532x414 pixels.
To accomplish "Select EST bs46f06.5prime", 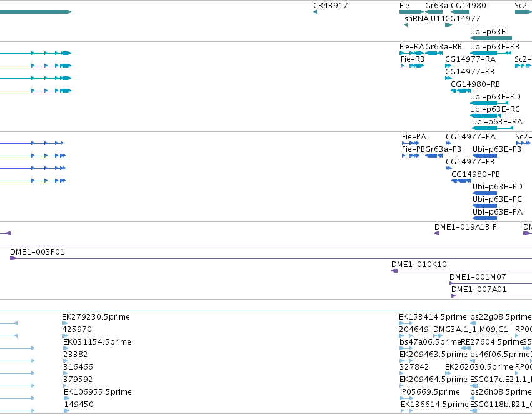I will [473, 361].
